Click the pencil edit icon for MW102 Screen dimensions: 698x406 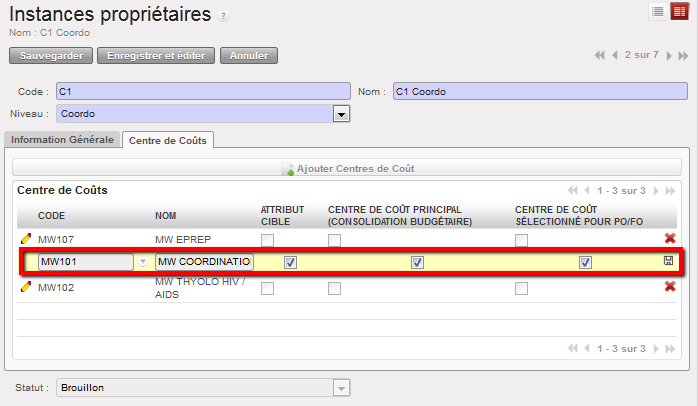[26, 288]
